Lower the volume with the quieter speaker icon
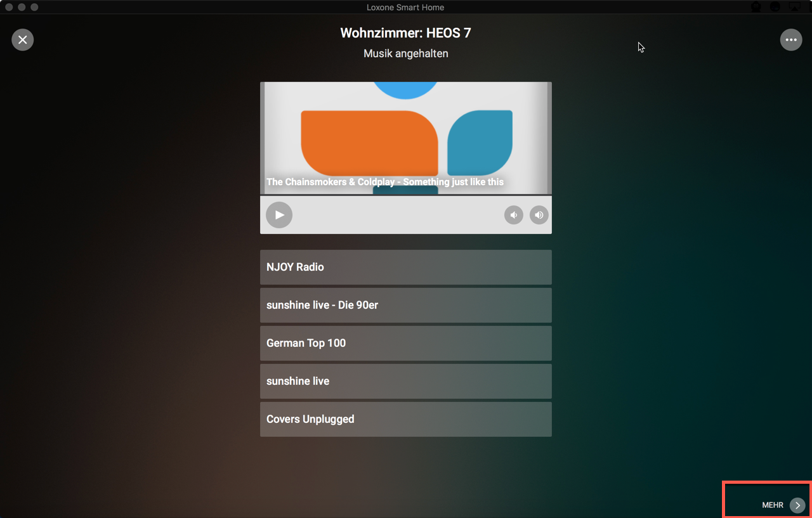Image resolution: width=812 pixels, height=518 pixels. coord(514,215)
